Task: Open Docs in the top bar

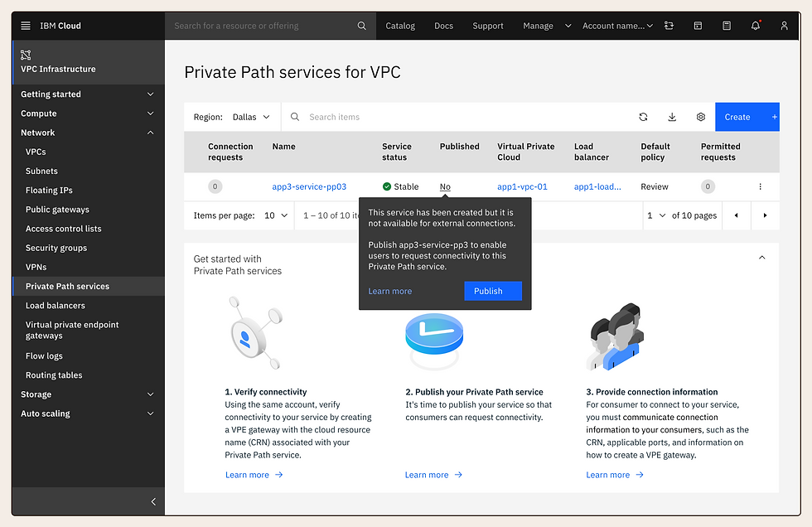Action: (443, 26)
